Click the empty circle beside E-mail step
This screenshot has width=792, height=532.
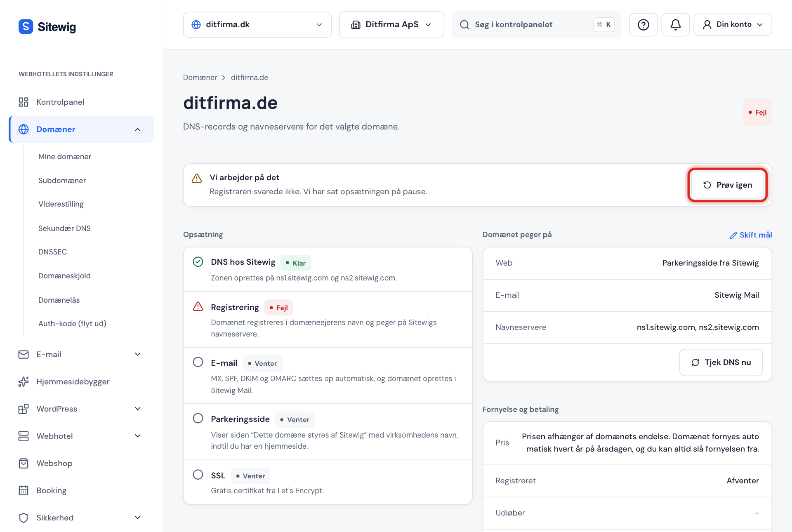[x=198, y=362]
